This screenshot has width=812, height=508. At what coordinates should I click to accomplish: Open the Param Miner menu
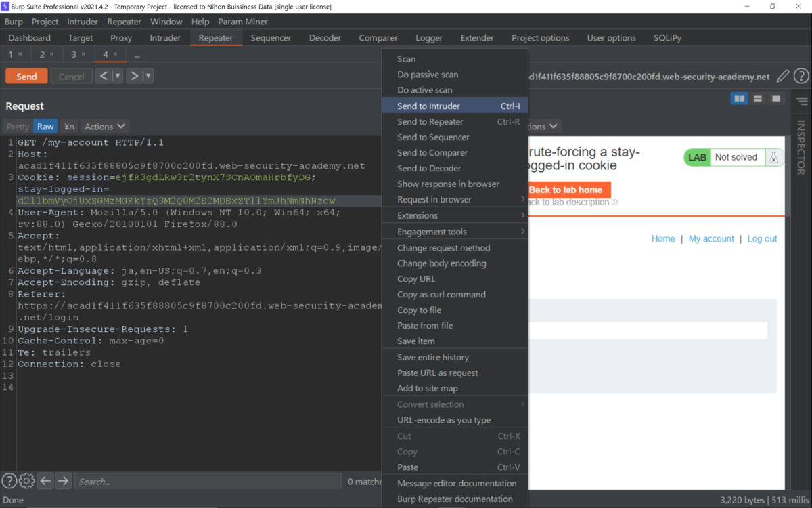(243, 22)
